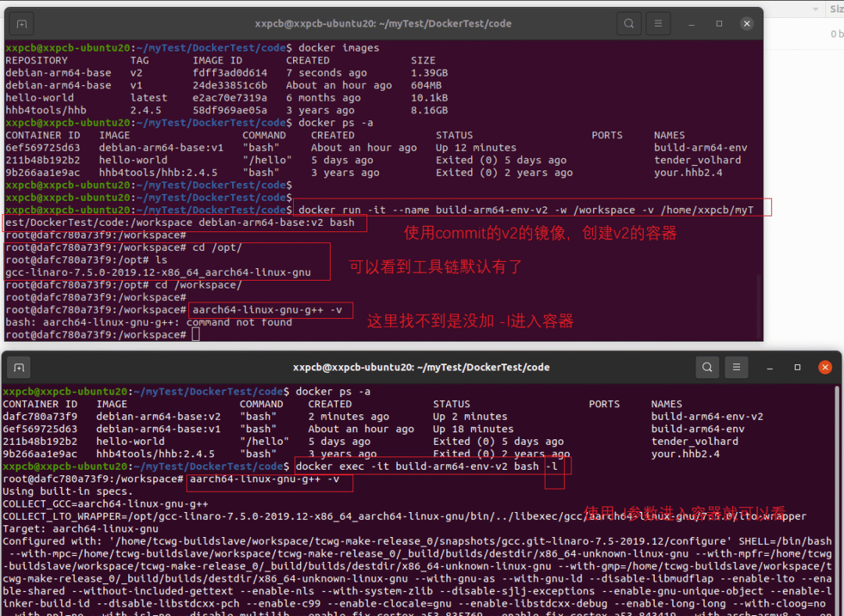Screen dimensions: 844x616
Task: Open the hamburger menu of the upper terminal
Action: [658, 23]
